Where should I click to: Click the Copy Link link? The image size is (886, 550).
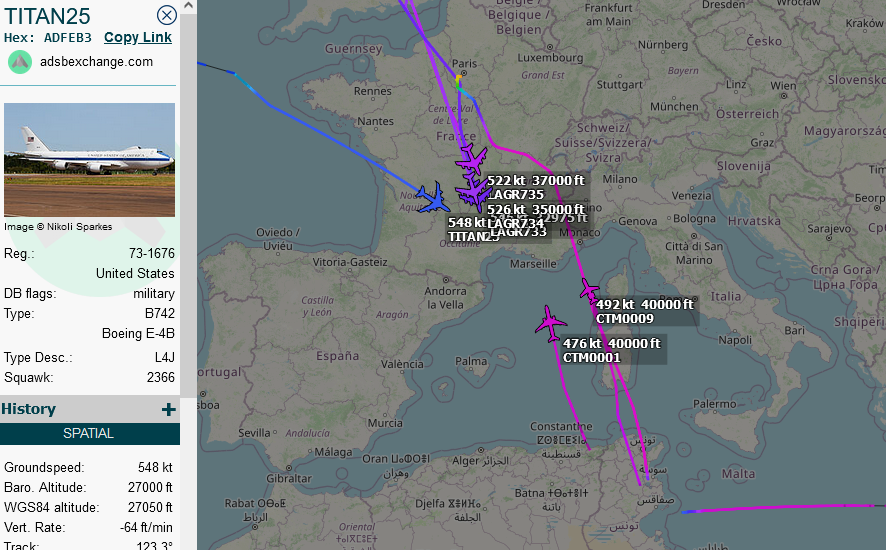click(x=138, y=37)
